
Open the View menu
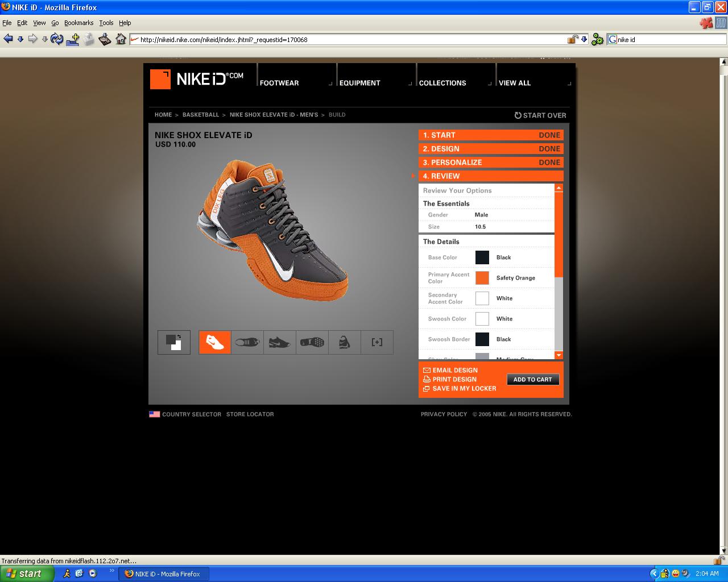click(x=39, y=23)
